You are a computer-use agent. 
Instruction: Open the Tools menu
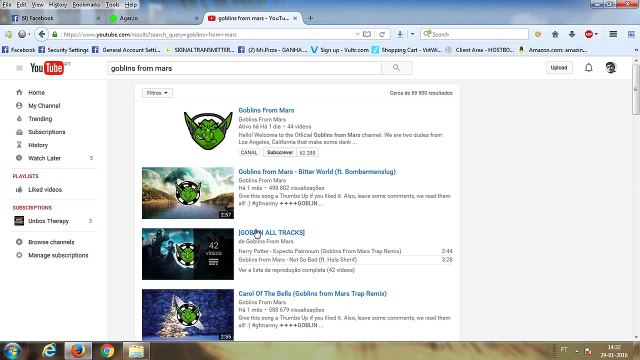click(112, 4)
